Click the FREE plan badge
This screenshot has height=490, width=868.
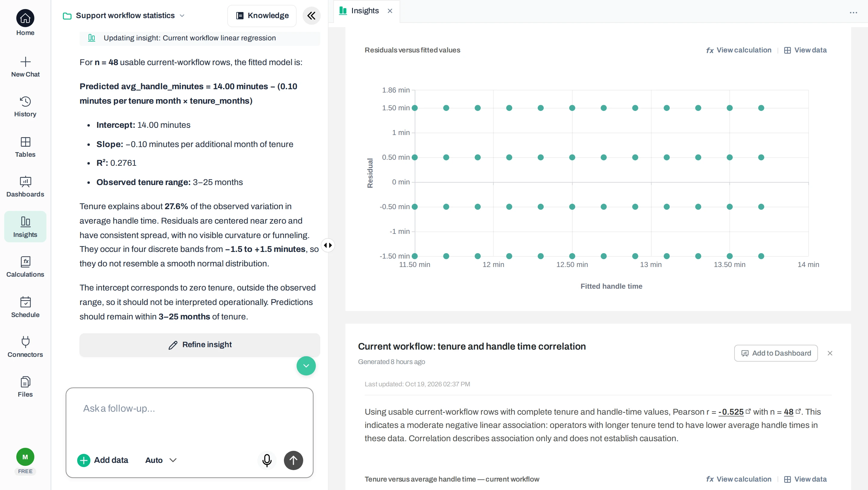tap(25, 471)
